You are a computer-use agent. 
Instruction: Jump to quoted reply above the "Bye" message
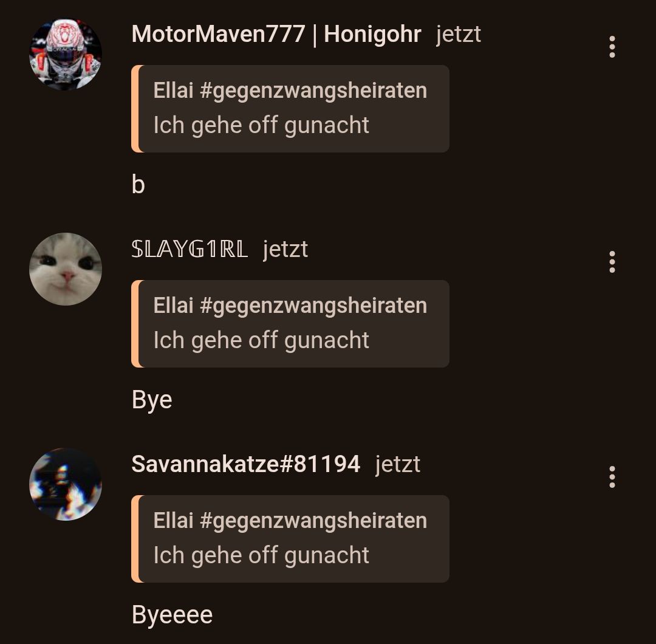290,324
